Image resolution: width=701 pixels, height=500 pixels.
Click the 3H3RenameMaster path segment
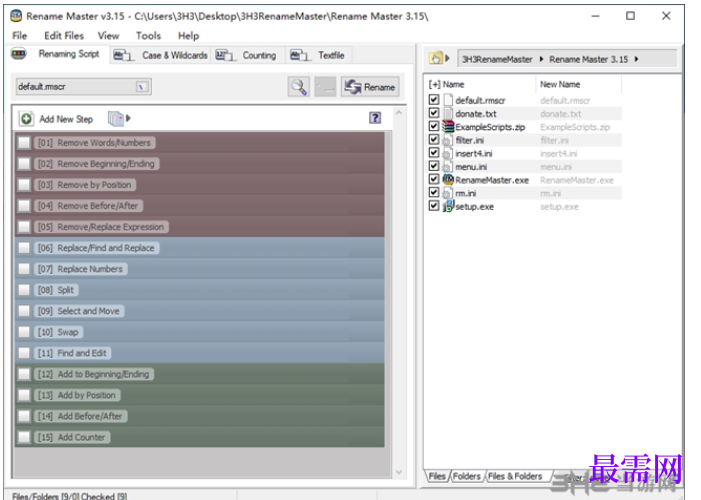pos(497,59)
